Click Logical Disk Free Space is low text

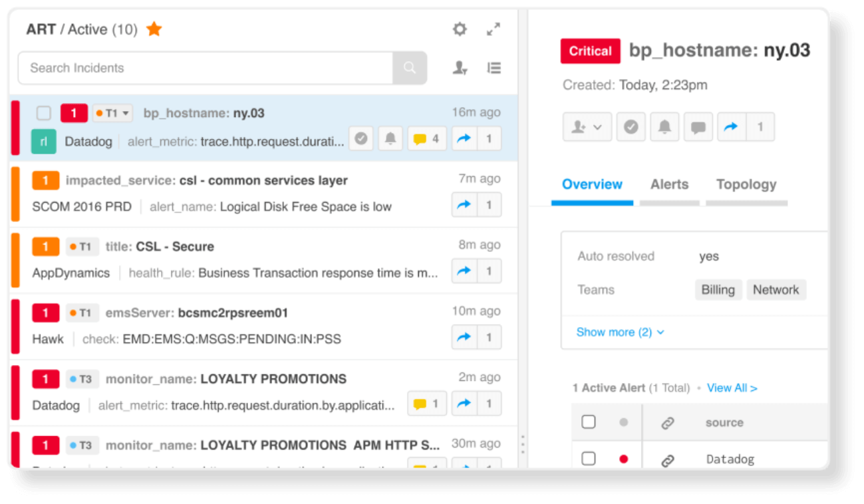coord(306,207)
